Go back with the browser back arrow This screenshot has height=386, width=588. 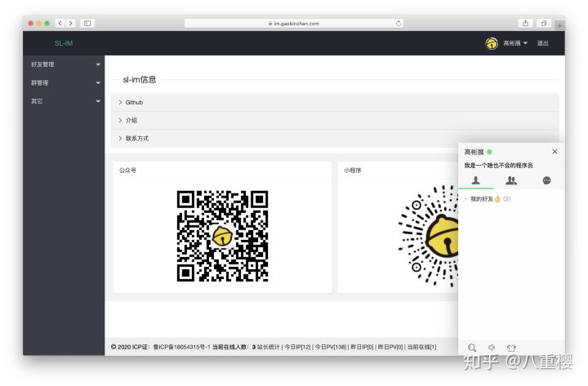click(x=60, y=23)
